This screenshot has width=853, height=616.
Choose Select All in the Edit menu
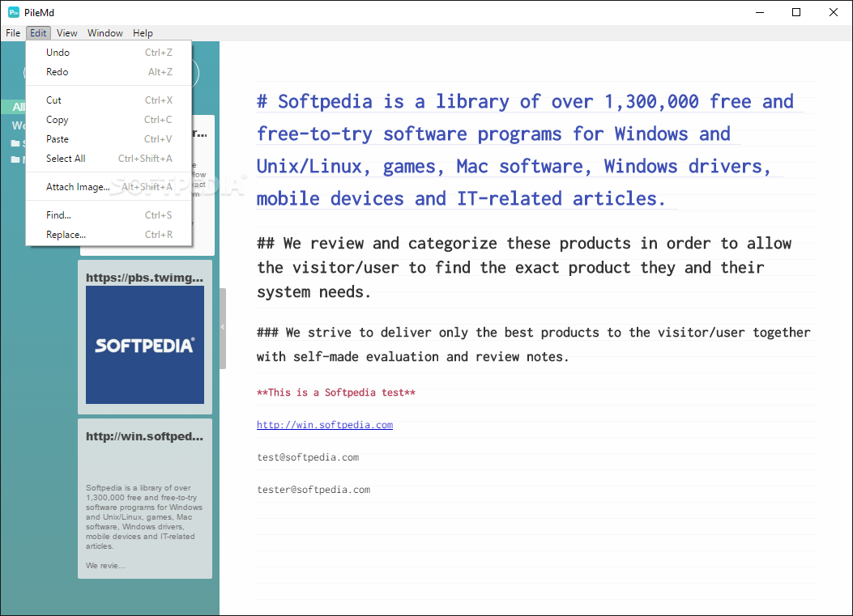click(x=109, y=158)
